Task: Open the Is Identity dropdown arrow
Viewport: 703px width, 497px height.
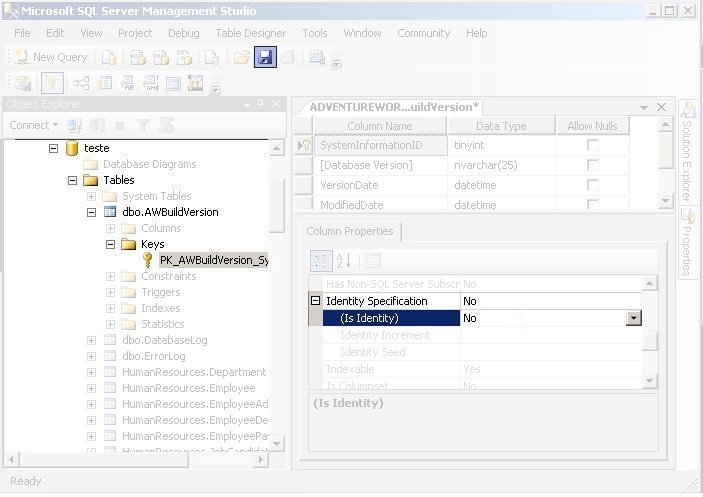Action: click(634, 318)
